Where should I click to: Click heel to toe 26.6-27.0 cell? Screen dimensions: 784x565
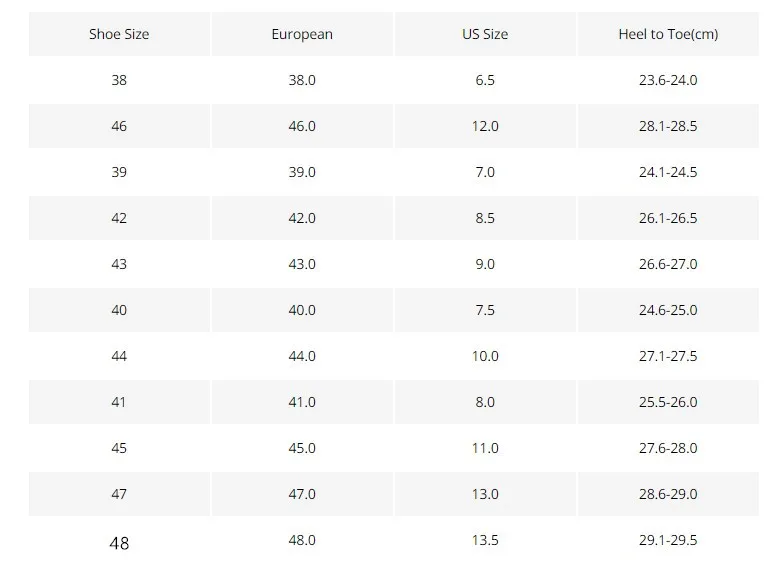[668, 264]
